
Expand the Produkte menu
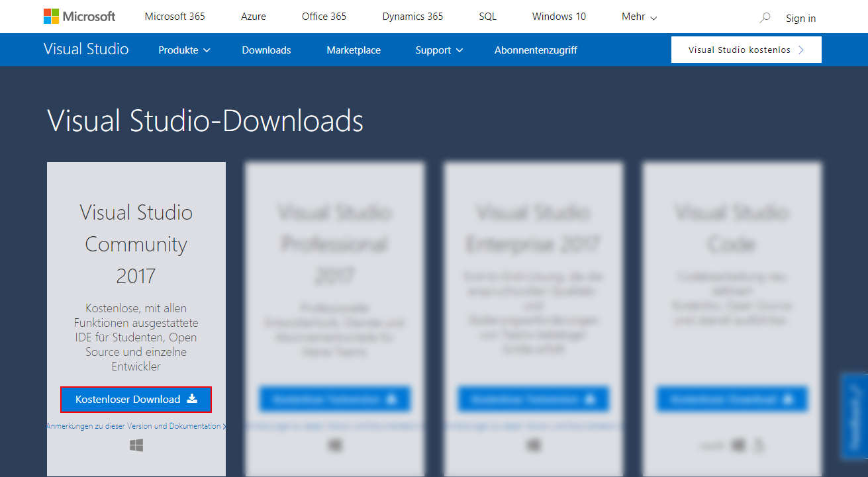184,50
